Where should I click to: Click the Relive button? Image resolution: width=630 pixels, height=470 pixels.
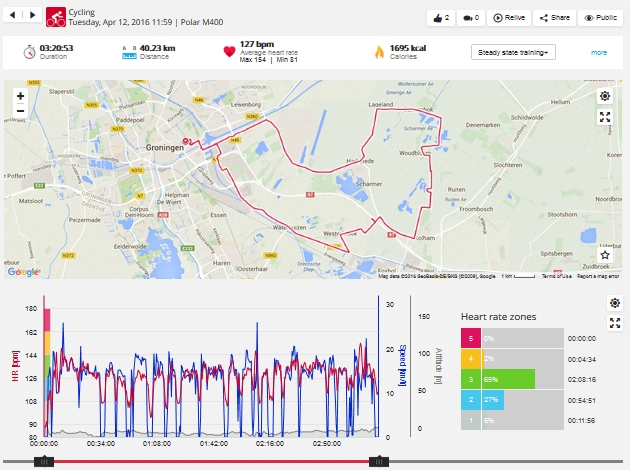tap(511, 18)
